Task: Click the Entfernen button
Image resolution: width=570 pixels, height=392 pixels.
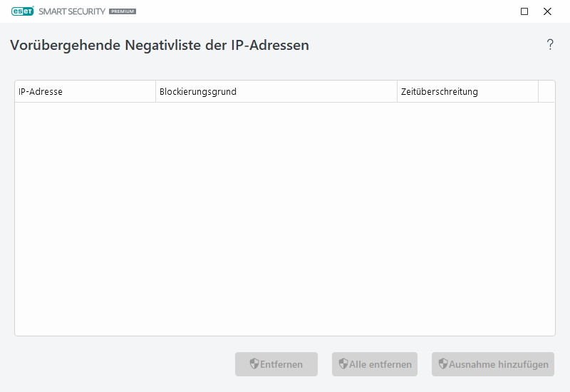Action: tap(276, 364)
